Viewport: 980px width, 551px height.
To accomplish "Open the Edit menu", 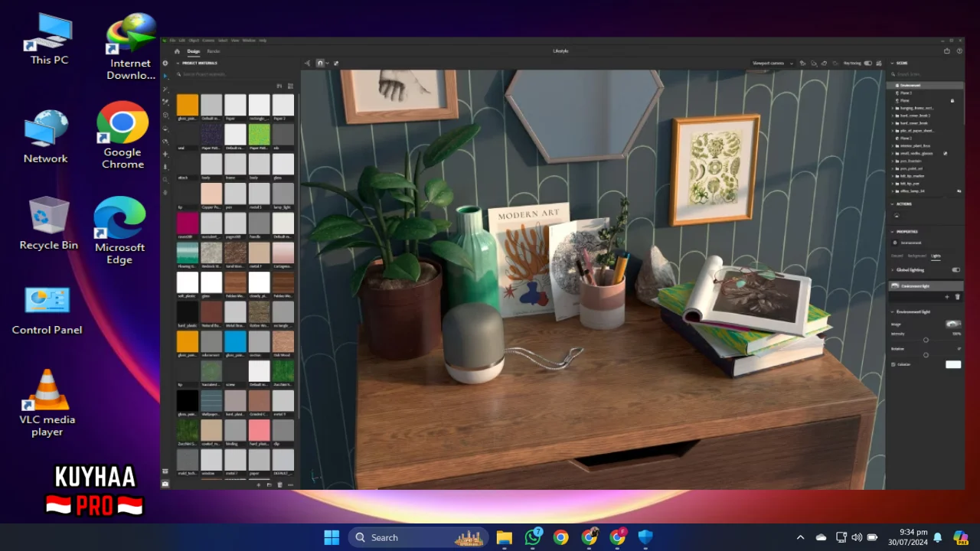I will tap(182, 40).
